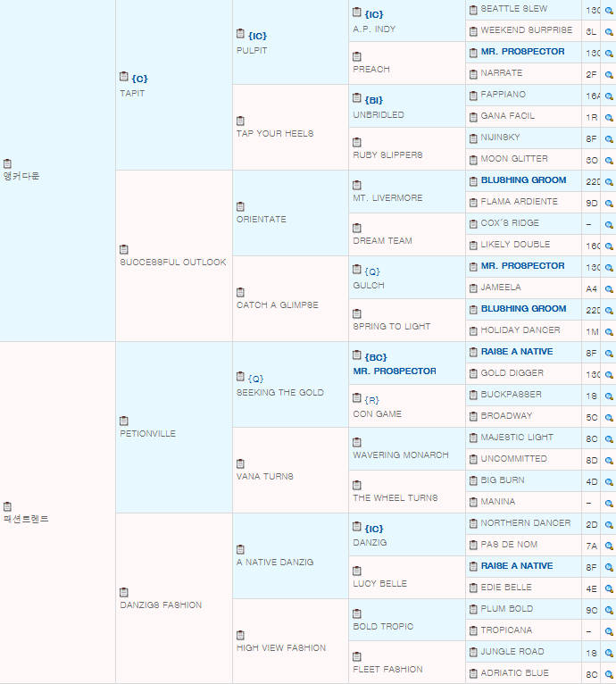Click the magnifier icon in the NORTHERN DANCER row
Screen dimensions: 616x684
click(x=609, y=525)
